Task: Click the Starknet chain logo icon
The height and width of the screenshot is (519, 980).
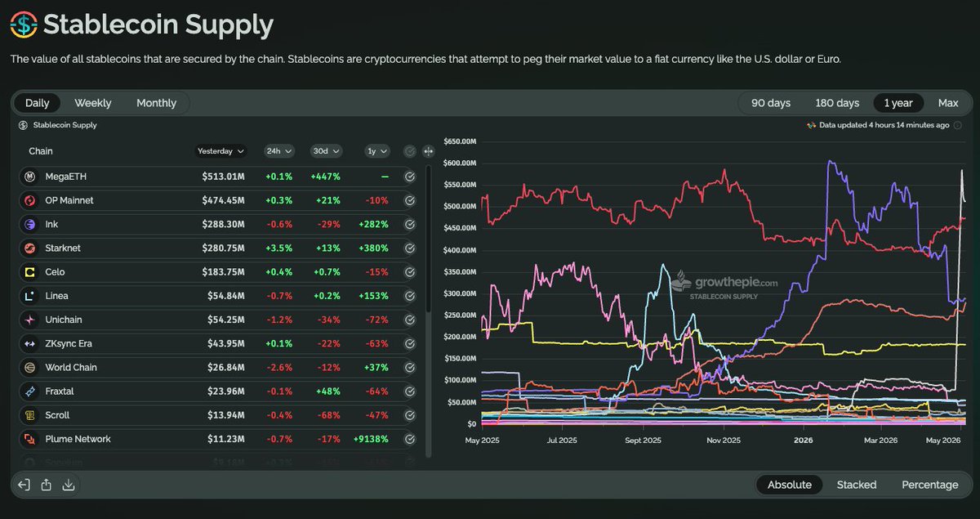Action: [29, 248]
